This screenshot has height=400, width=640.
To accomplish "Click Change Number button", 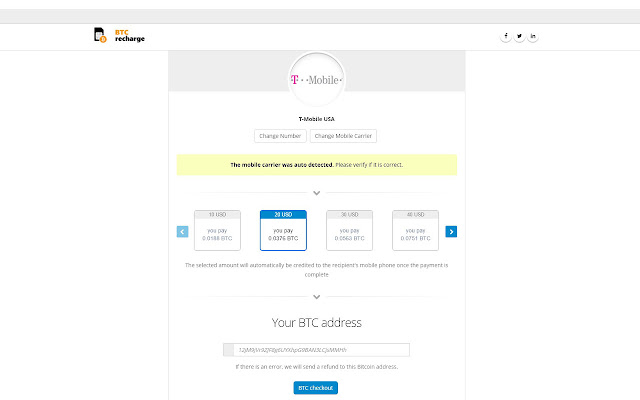I will pos(280,136).
